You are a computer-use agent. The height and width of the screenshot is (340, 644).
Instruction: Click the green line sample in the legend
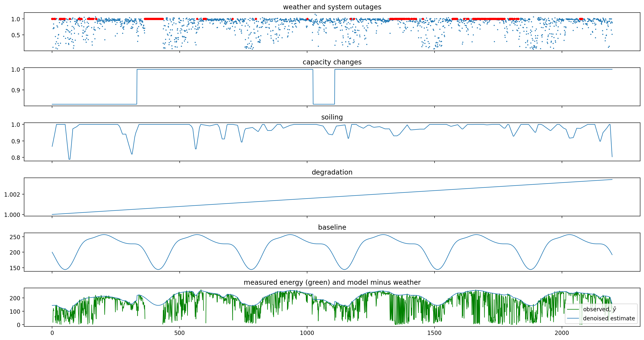[x=573, y=309]
